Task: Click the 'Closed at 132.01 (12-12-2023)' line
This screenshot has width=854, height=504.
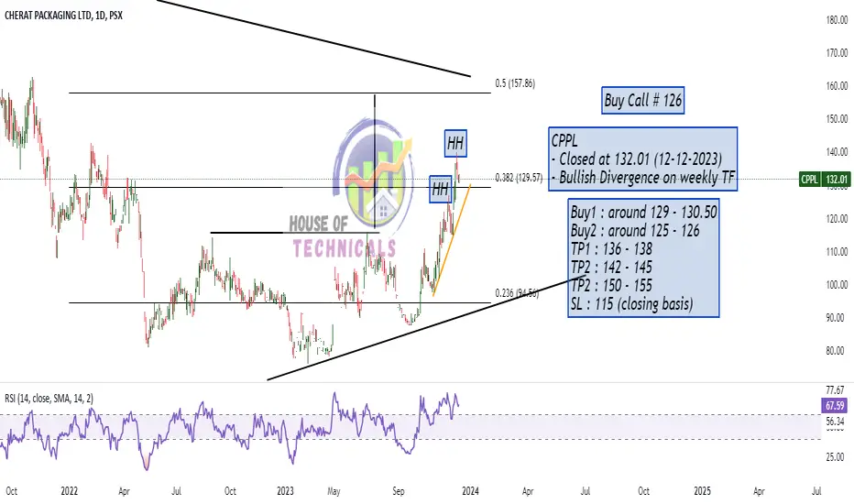Action: 637,159
